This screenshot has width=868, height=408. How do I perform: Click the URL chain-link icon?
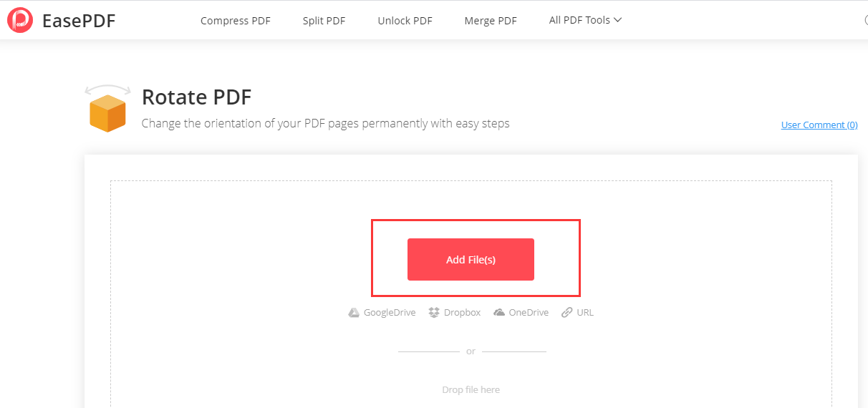567,313
